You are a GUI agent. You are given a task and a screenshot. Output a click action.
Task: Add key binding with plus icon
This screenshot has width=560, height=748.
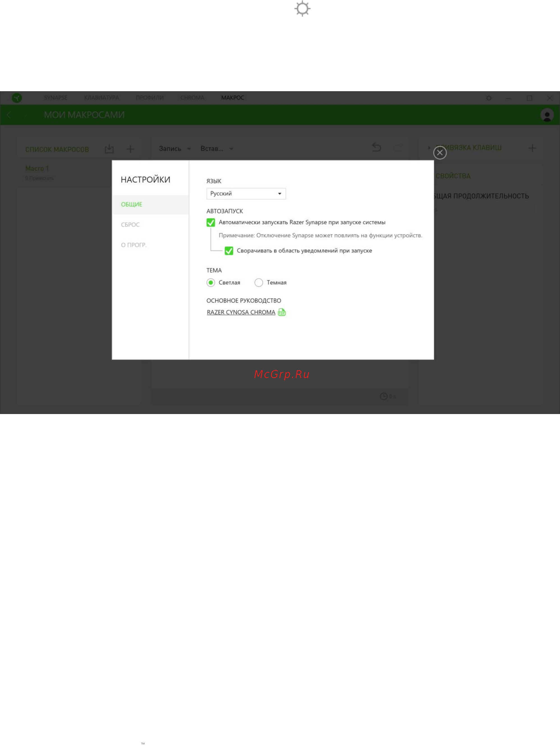[x=532, y=148]
